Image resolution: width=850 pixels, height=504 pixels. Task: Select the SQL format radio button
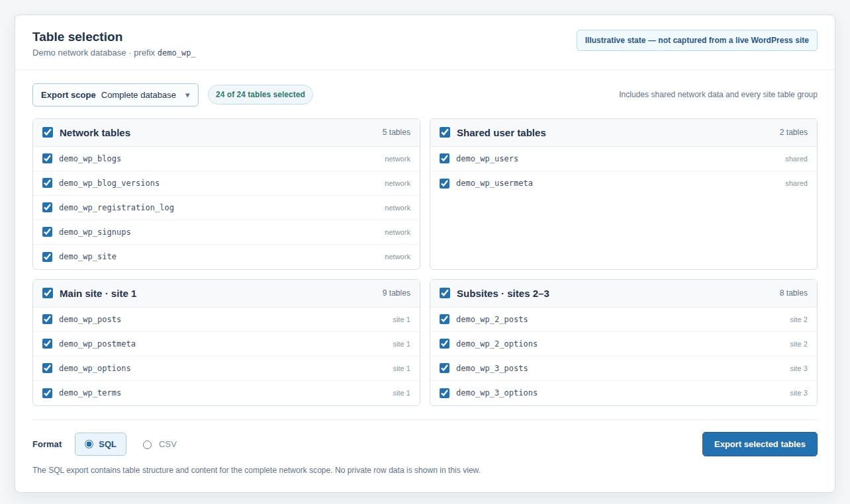(x=89, y=444)
